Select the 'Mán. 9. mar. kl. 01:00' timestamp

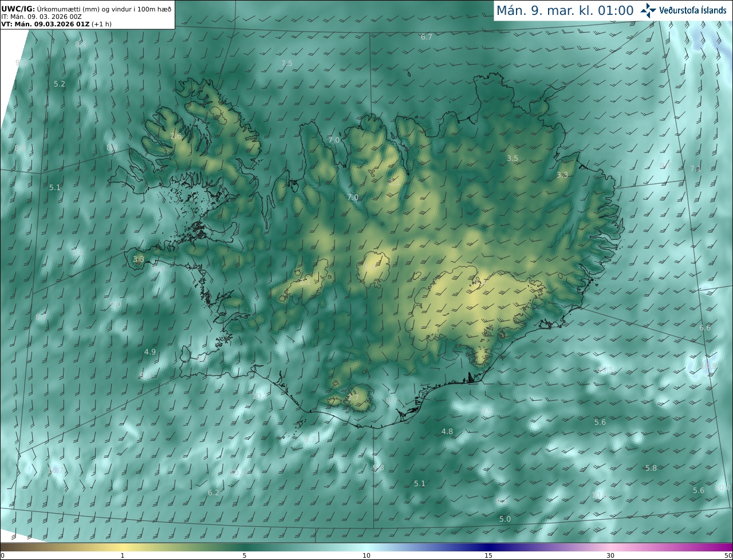[x=565, y=10]
